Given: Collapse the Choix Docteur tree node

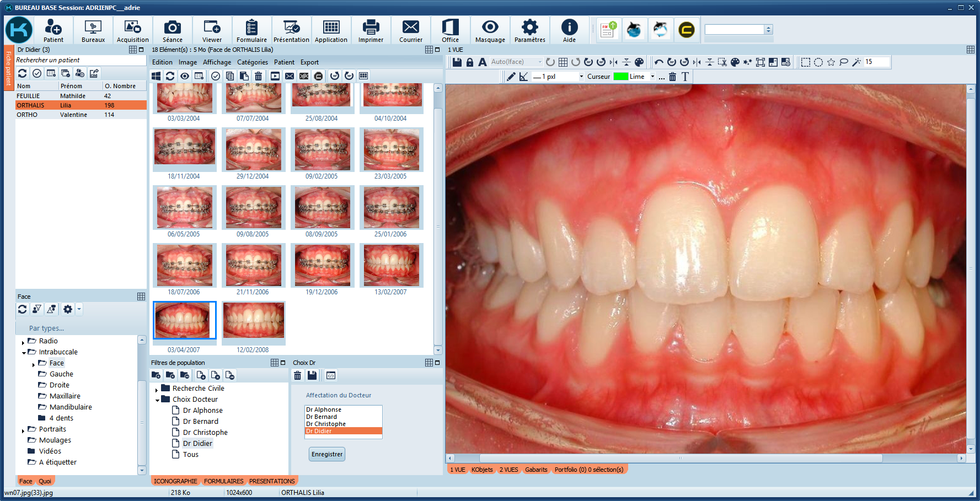Looking at the screenshot, I should click(157, 400).
